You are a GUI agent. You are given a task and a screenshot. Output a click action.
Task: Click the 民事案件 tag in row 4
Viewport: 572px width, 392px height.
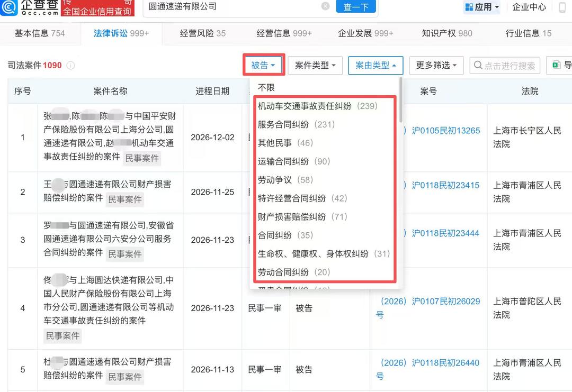pyautogui.click(x=62, y=336)
